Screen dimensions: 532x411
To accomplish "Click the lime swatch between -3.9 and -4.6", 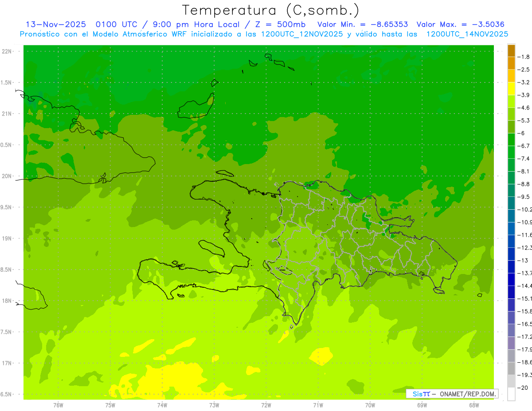I will [511, 102].
